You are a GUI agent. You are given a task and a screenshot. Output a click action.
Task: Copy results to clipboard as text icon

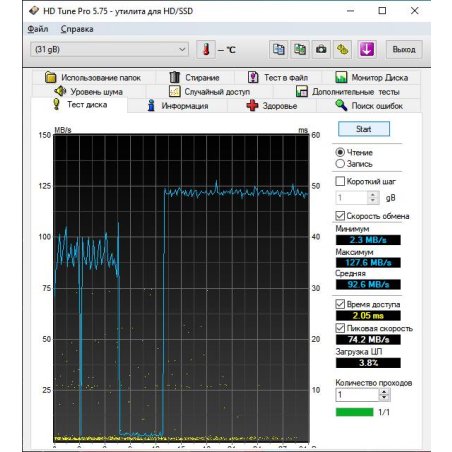(x=278, y=50)
